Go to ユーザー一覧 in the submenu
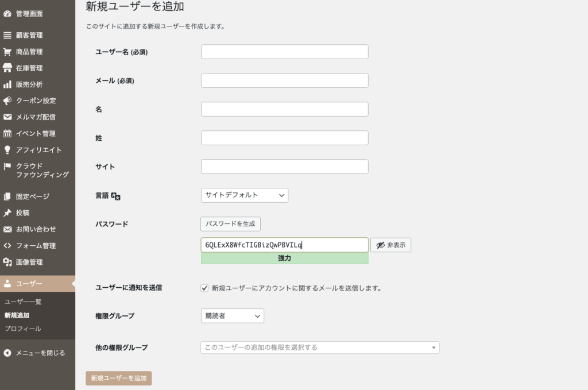The width and height of the screenshot is (588, 390). (23, 302)
